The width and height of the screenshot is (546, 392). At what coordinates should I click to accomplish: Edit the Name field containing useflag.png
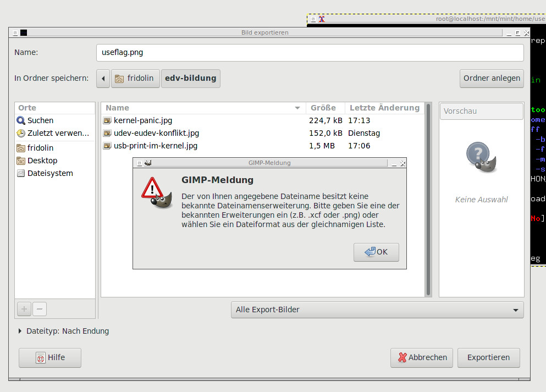pyautogui.click(x=310, y=53)
